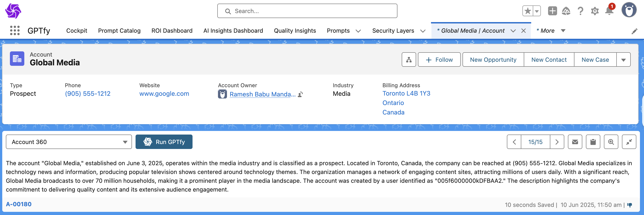The image size is (644, 215).
Task: Click the Prompts menu label
Action: tap(338, 30)
